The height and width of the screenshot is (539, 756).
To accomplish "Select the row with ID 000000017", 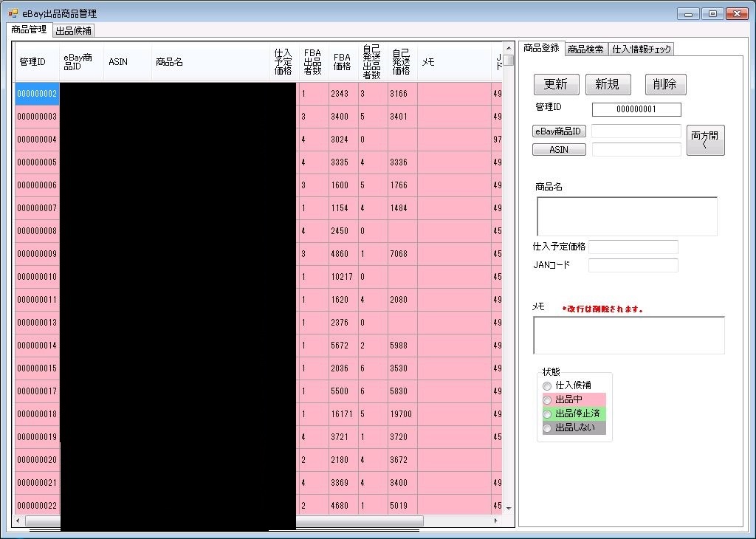I will point(258,391).
